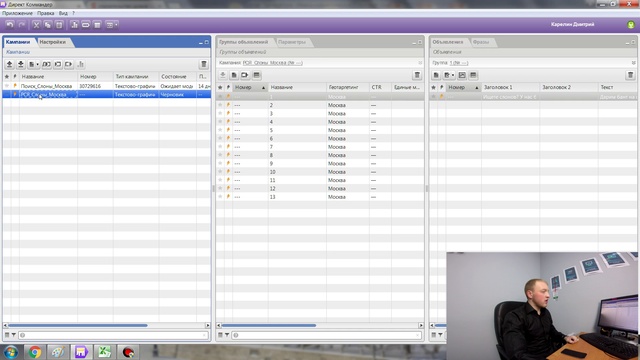Screen dimensions: 640x360
Task: Expand the double-chevron beside the group link in ads panel
Action: [633, 63]
